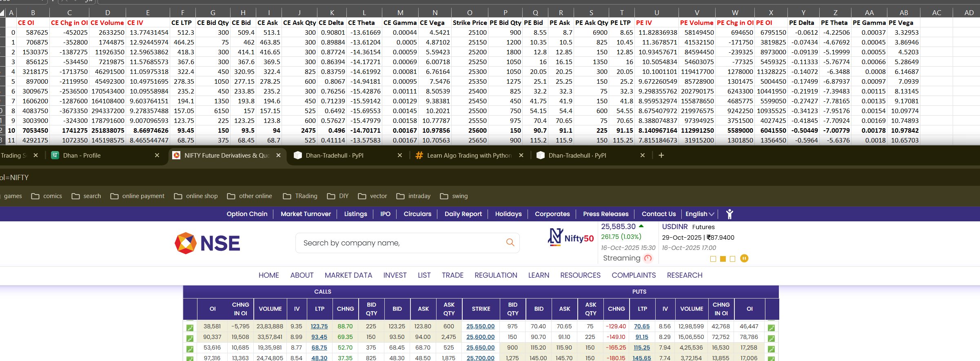
Task: Select the first ticker carousel square indicator
Action: click(713, 259)
